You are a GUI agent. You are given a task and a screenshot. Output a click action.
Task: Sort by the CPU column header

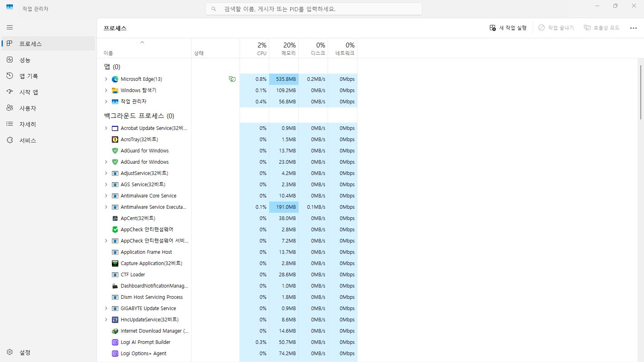pyautogui.click(x=254, y=48)
